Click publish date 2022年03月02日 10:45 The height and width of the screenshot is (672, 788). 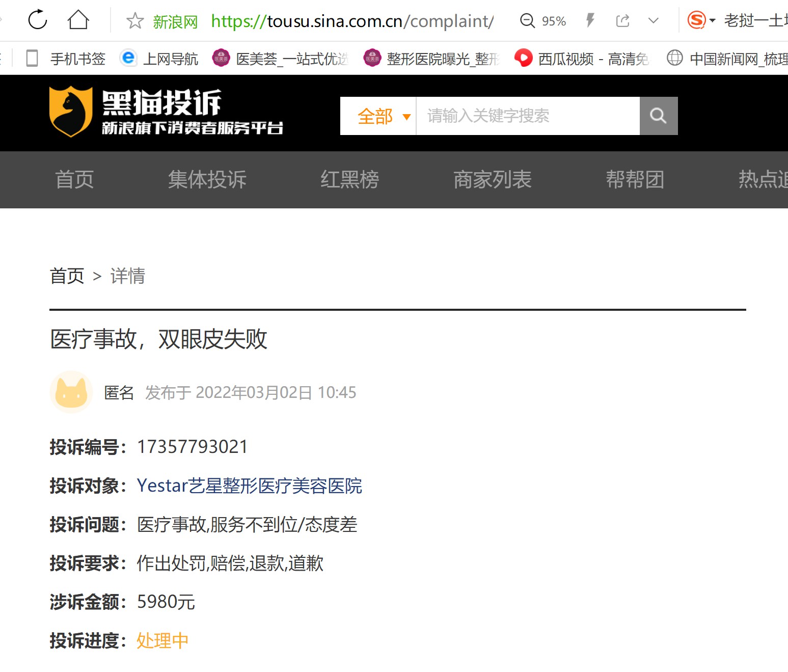click(276, 393)
